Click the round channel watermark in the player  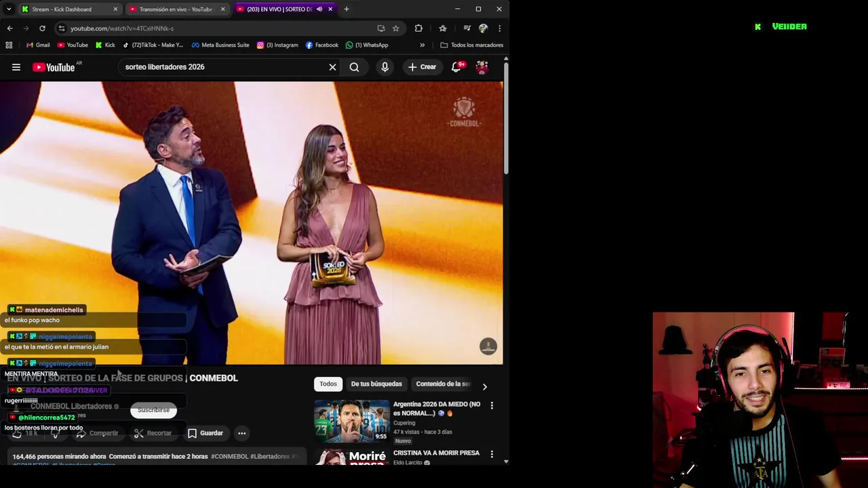point(488,346)
